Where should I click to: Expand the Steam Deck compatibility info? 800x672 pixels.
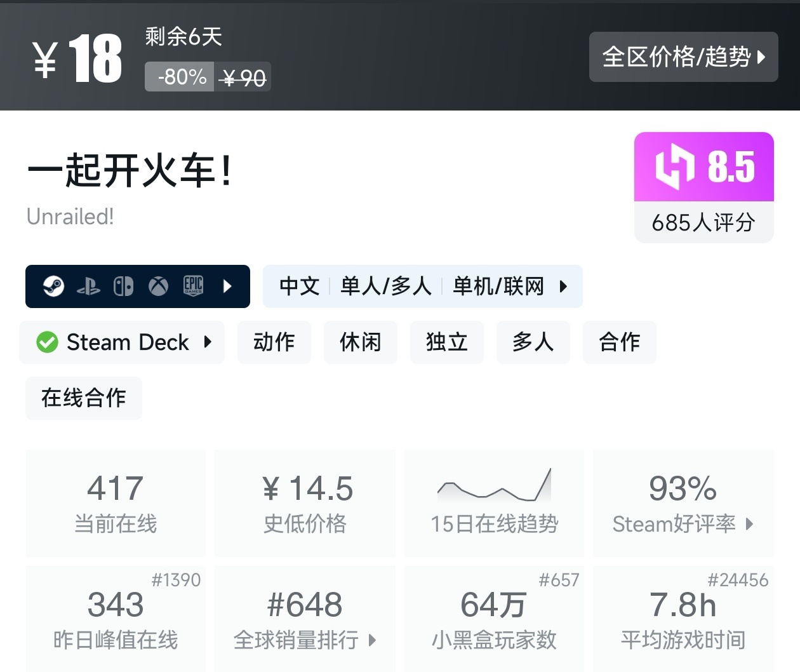pyautogui.click(x=208, y=342)
